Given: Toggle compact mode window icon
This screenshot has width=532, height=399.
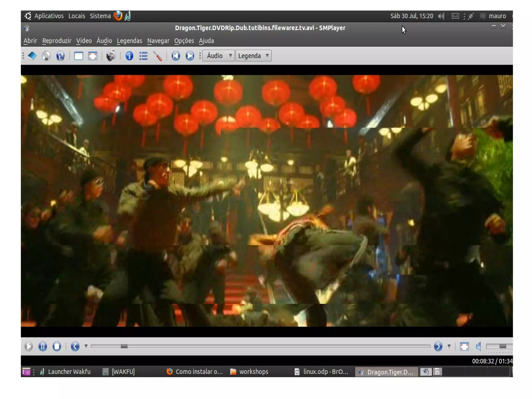Looking at the screenshot, I should pyautogui.click(x=78, y=56).
